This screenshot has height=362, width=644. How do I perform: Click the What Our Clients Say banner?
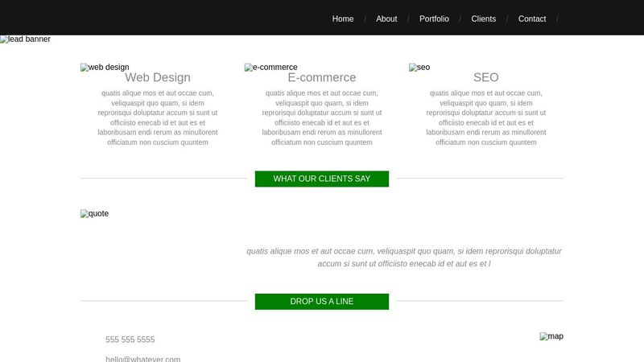coord(322,179)
